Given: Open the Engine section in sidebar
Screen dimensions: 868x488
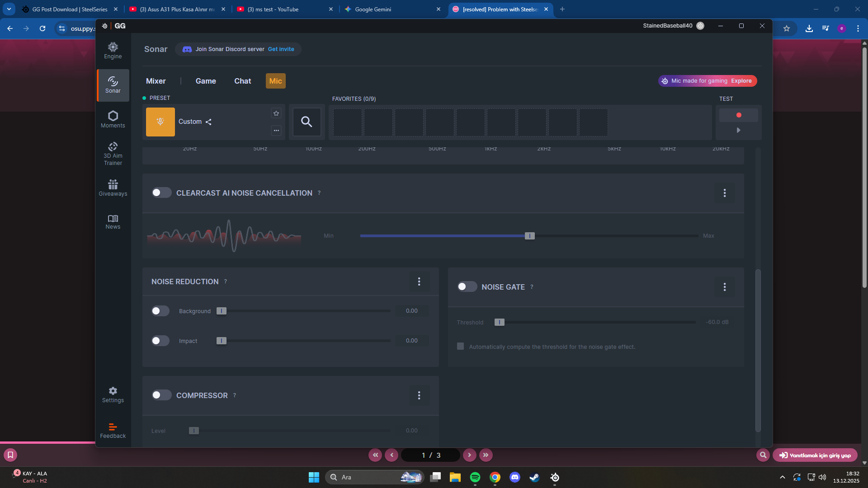Looking at the screenshot, I should [113, 51].
